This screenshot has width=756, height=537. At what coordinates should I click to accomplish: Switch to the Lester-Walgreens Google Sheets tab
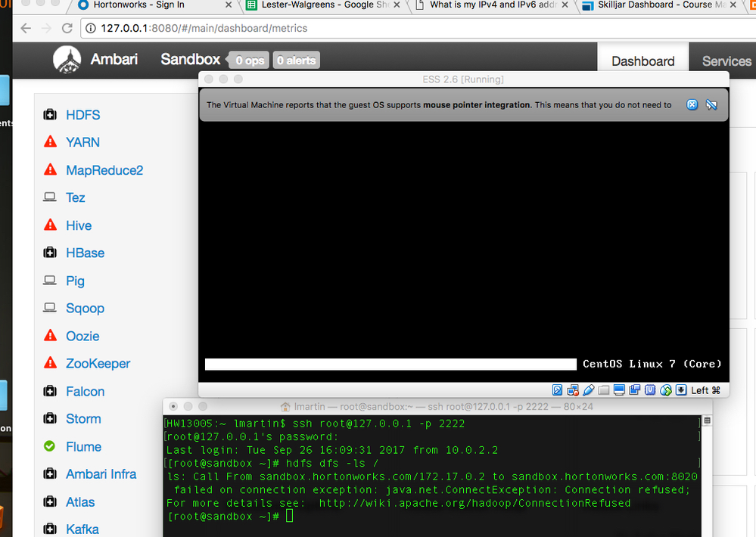pos(325,5)
